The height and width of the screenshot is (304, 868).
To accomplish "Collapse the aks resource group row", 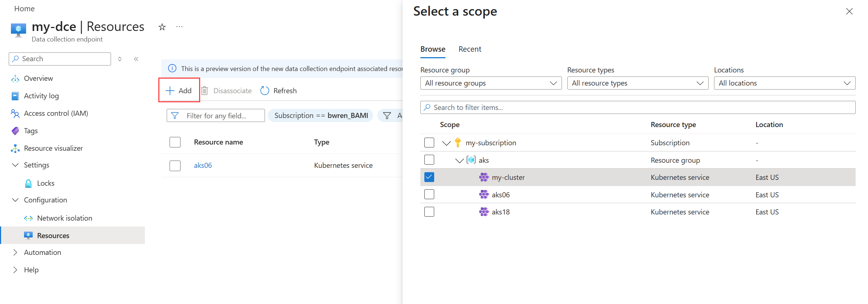I will pos(460,160).
